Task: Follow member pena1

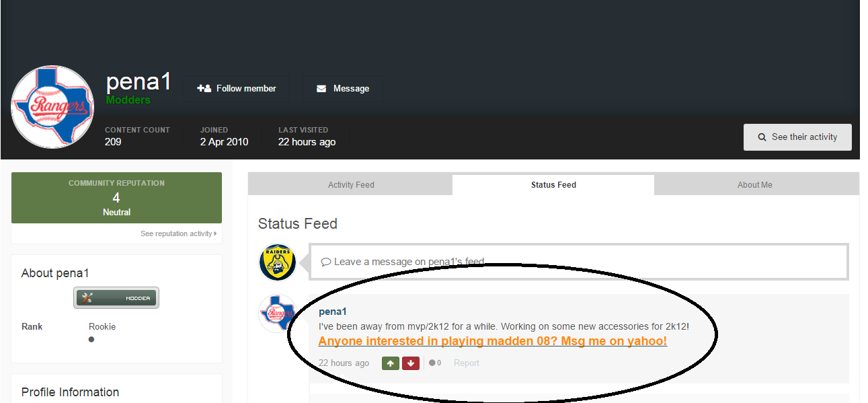Action: [x=237, y=89]
